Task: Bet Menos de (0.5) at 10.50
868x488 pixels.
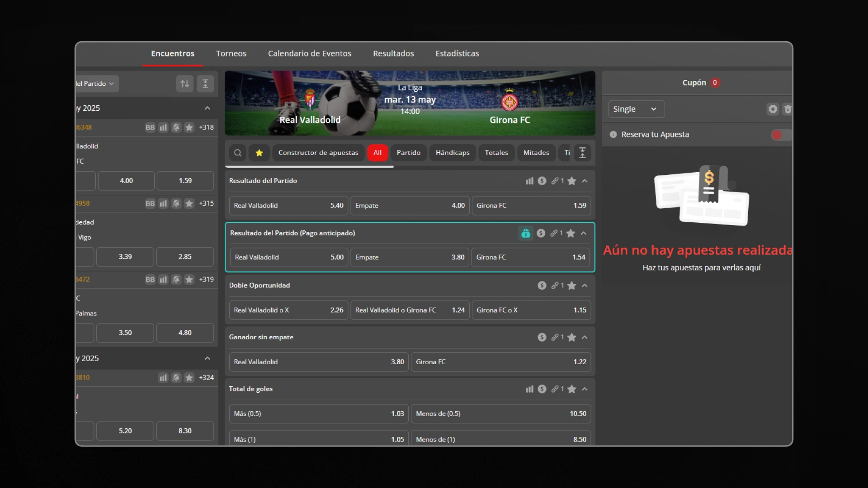Action: [501, 414]
